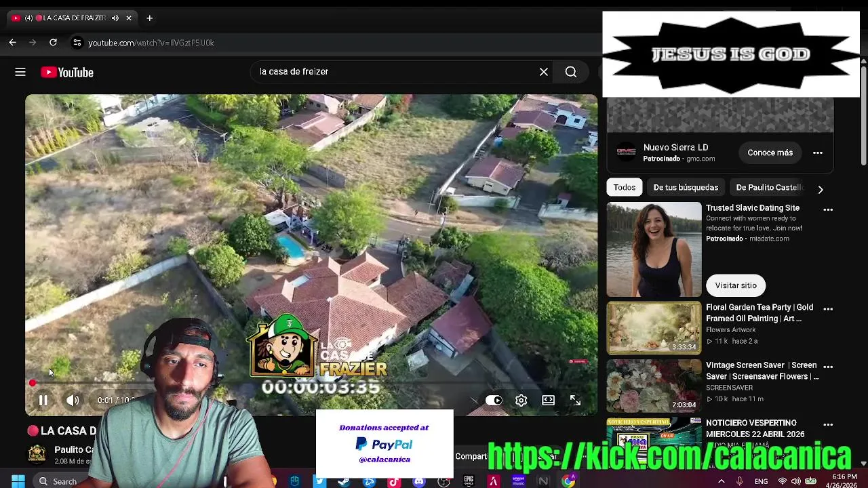The image size is (868, 488).
Task: Click the microphone icon in the system tray
Action: coord(740,481)
